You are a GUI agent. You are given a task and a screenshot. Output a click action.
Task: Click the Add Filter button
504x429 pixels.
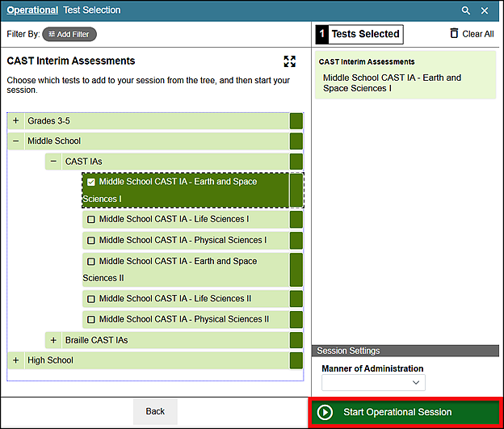click(69, 34)
